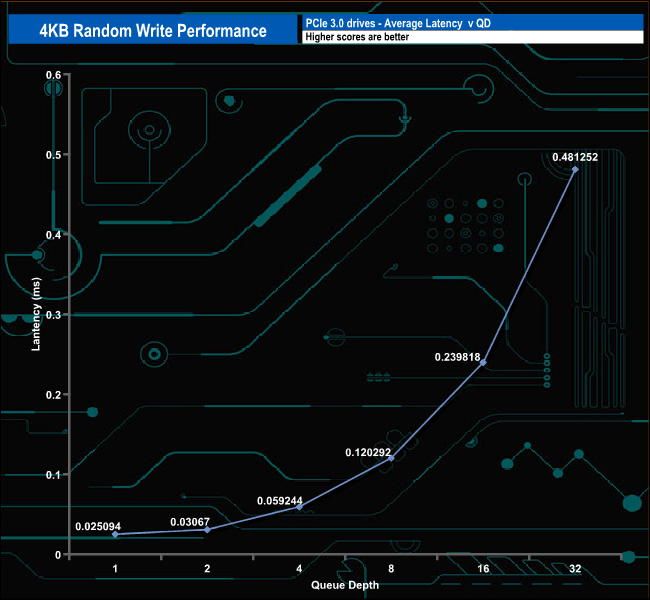The height and width of the screenshot is (600, 650).
Task: Click the x-axis label 16
Action: pos(483,568)
